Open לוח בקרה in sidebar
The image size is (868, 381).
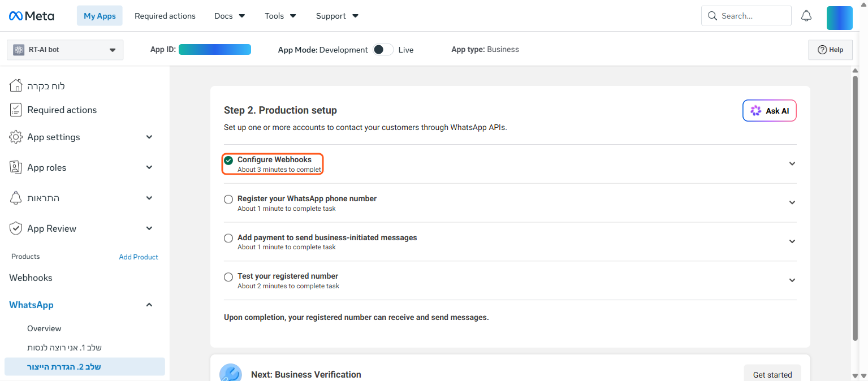[x=46, y=86]
